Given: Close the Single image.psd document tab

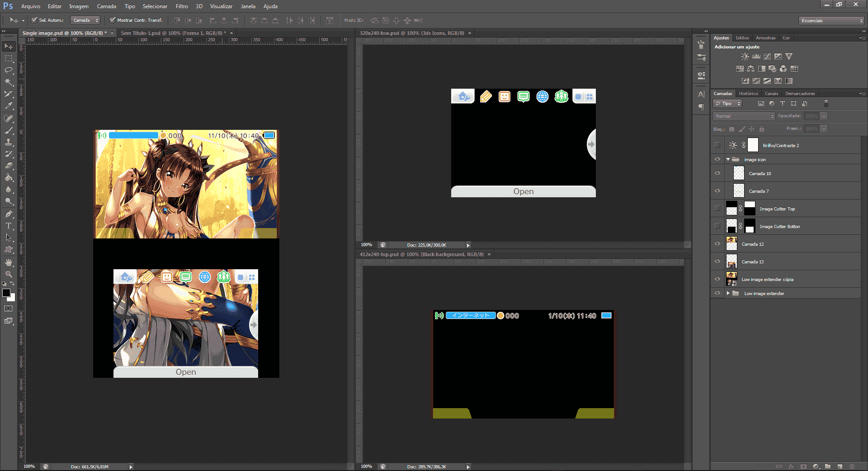Looking at the screenshot, I should pos(112,33).
